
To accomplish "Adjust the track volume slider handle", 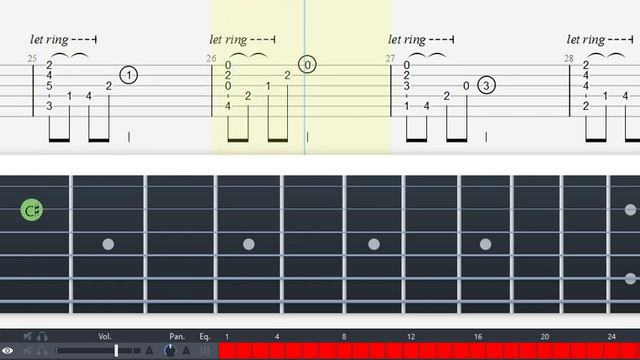I will (116, 351).
